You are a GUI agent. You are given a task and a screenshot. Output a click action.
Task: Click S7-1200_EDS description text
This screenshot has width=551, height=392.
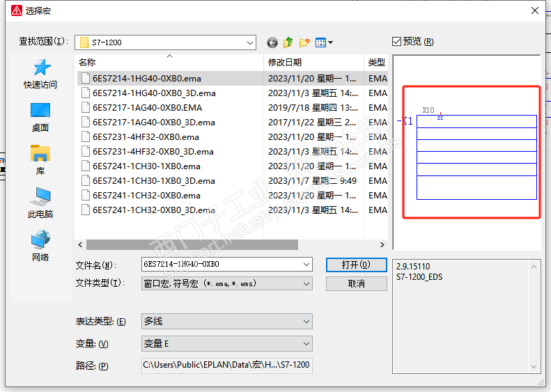click(x=419, y=277)
